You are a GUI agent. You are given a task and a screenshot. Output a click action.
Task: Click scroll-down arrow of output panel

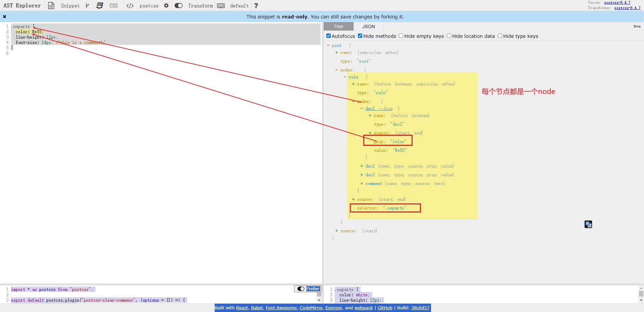point(641,300)
